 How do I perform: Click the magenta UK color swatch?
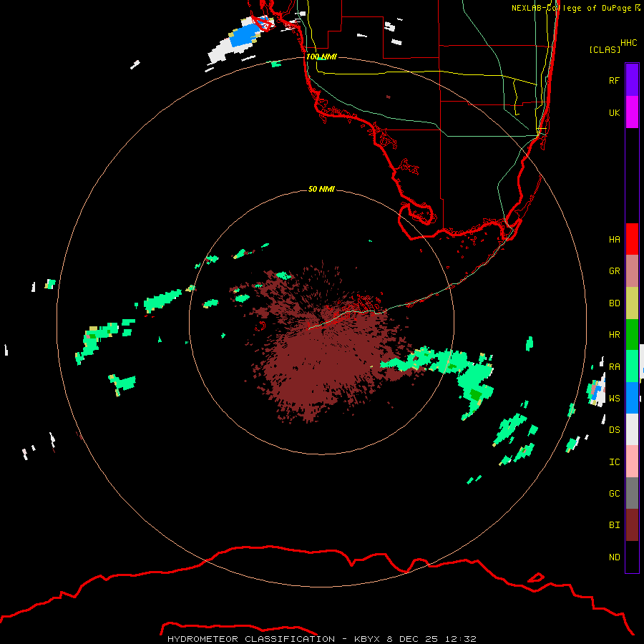[x=632, y=112]
